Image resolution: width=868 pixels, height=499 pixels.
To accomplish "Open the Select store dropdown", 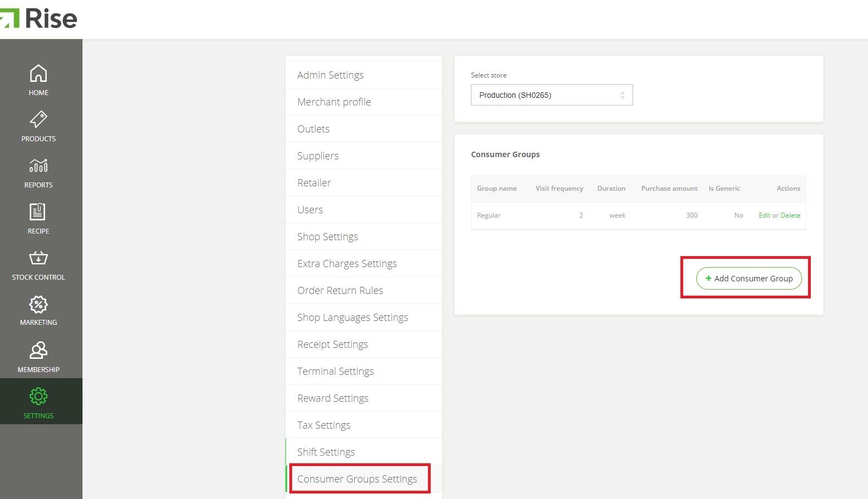I will (552, 95).
